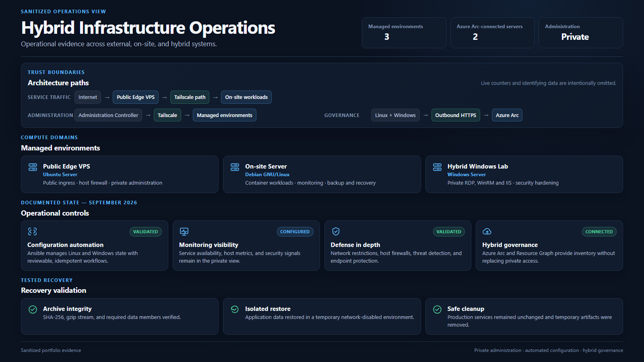Click the server icon beside Public Edge VPS
Image resolution: width=644 pixels, height=362 pixels.
33,167
